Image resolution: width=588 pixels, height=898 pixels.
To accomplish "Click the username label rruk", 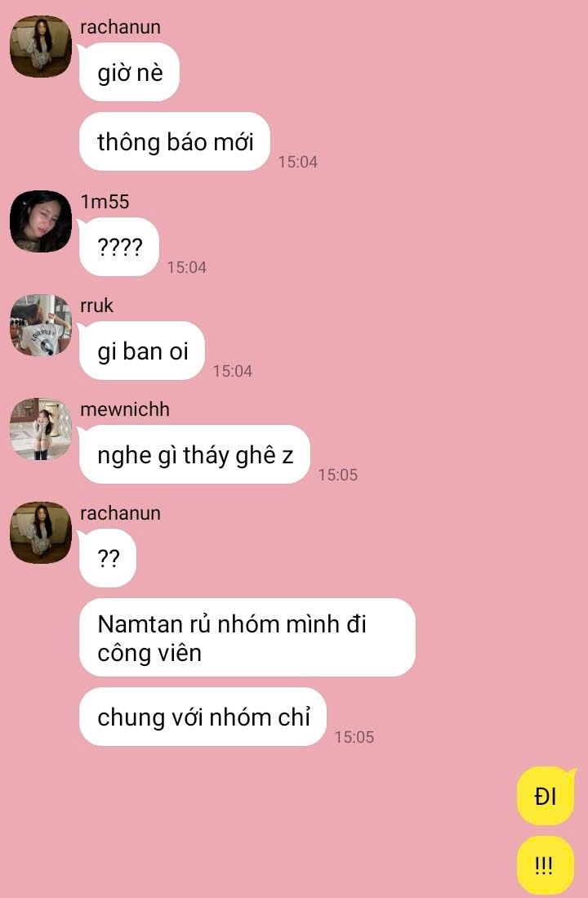I will [x=96, y=306].
